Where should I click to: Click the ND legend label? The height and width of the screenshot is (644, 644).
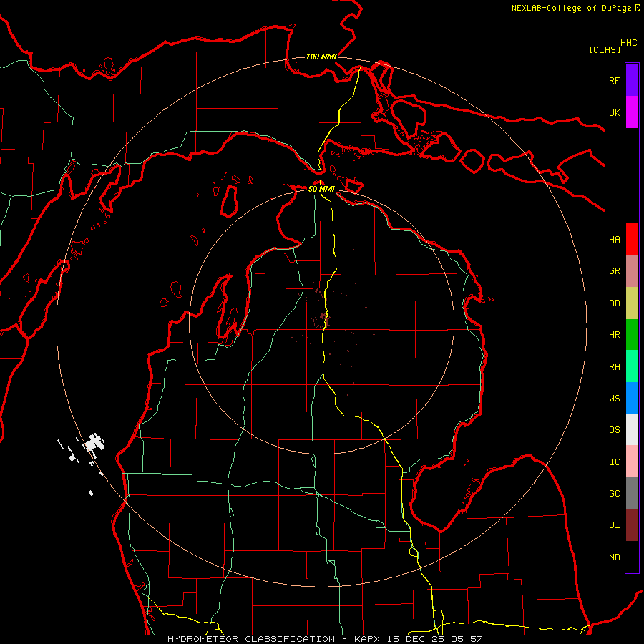point(614,557)
